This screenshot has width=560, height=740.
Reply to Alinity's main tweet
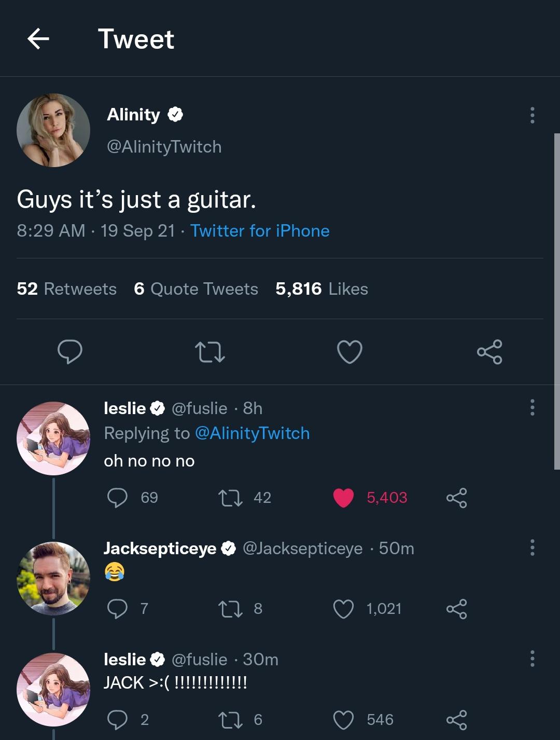pyautogui.click(x=69, y=352)
